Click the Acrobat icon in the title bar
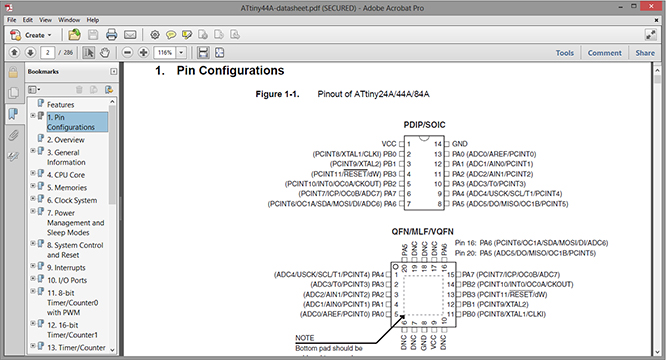The image size is (666, 360). 8,7
